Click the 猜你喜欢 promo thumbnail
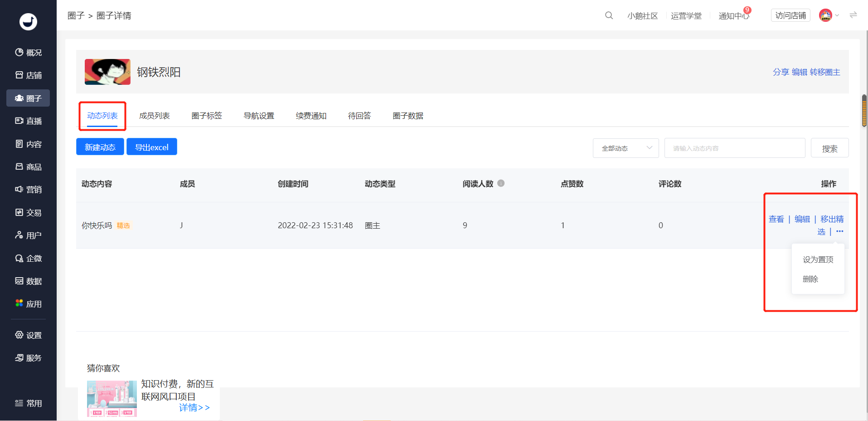Viewport: 868px width, 421px height. 112,398
